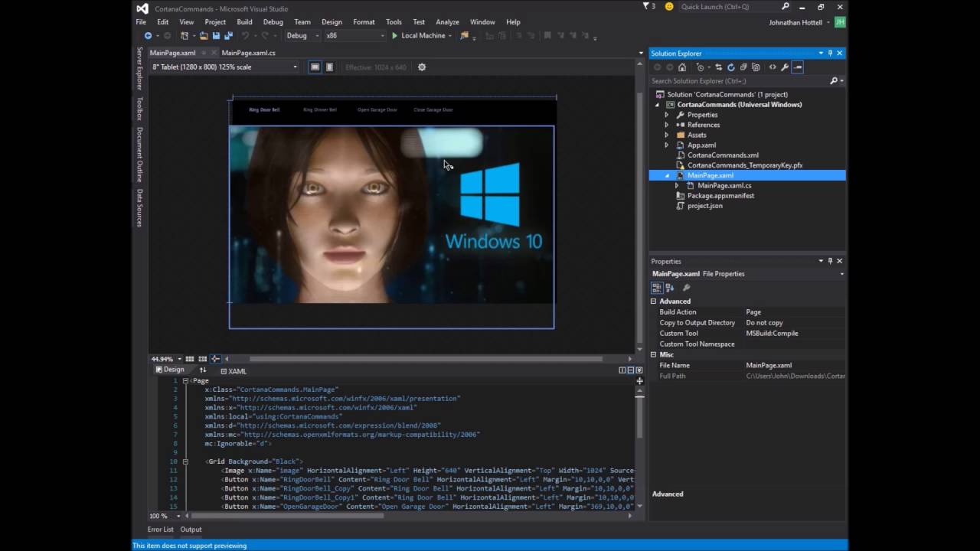
Task: Toggle Alphabetical sort in Properties panel
Action: pyautogui.click(x=670, y=288)
